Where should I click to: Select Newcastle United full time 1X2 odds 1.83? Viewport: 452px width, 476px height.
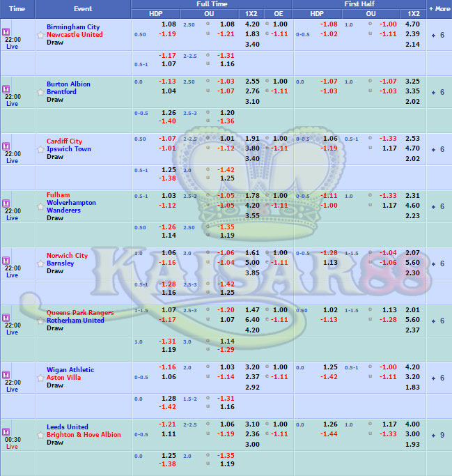tap(252, 34)
